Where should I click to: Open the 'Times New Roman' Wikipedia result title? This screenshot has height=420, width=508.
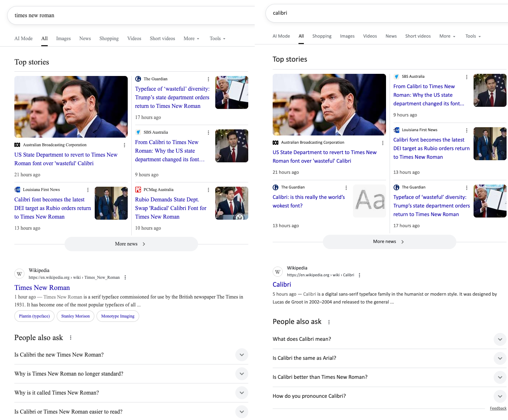click(x=42, y=288)
